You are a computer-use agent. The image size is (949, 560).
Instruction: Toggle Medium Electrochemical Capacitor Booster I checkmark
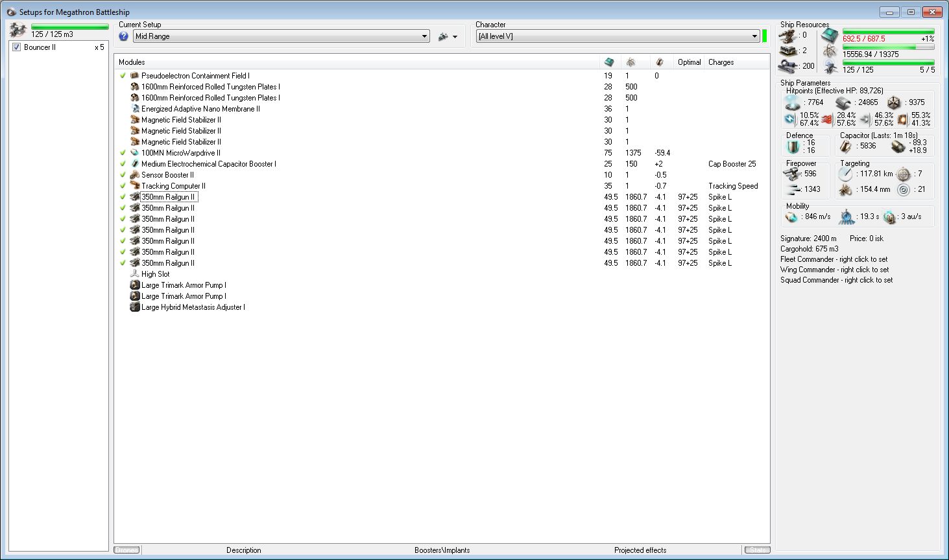click(x=123, y=164)
